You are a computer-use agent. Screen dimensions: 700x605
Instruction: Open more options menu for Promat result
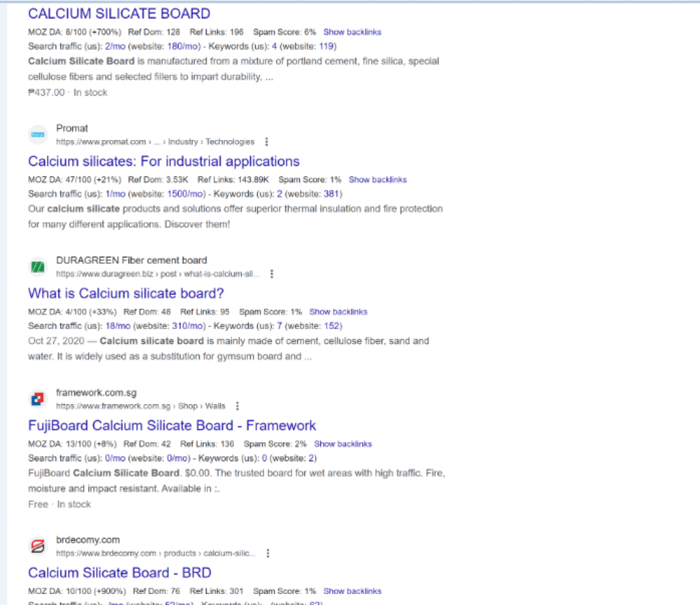click(x=267, y=142)
